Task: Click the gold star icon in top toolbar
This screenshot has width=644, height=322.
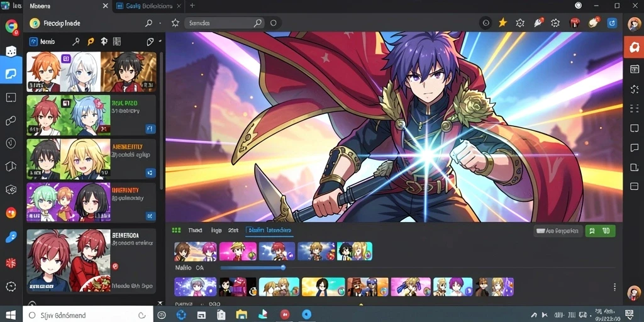Action: tap(502, 23)
